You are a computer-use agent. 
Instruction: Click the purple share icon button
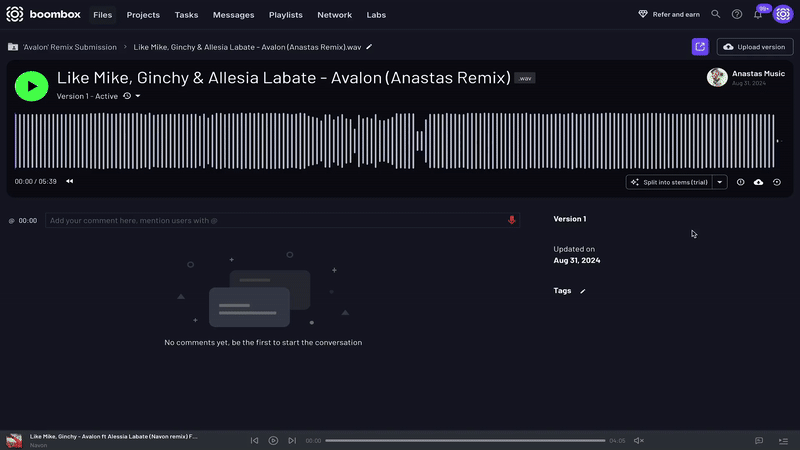[x=700, y=47]
